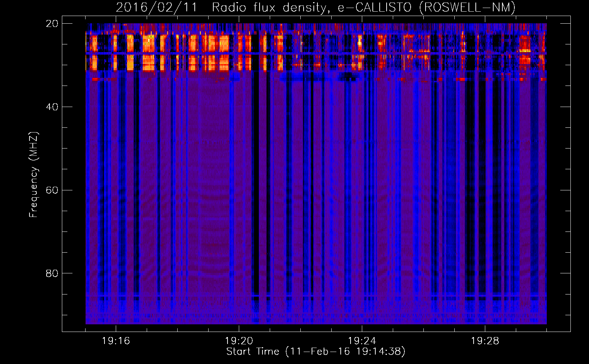
Task: Click the plot title '2016/02/11 Radio flux density'
Action: coord(316,8)
